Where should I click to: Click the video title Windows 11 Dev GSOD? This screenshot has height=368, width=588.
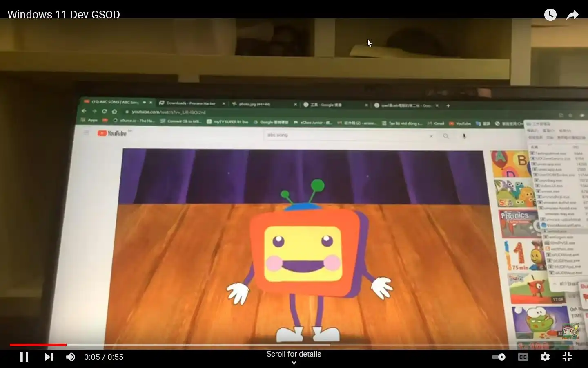pyautogui.click(x=64, y=15)
